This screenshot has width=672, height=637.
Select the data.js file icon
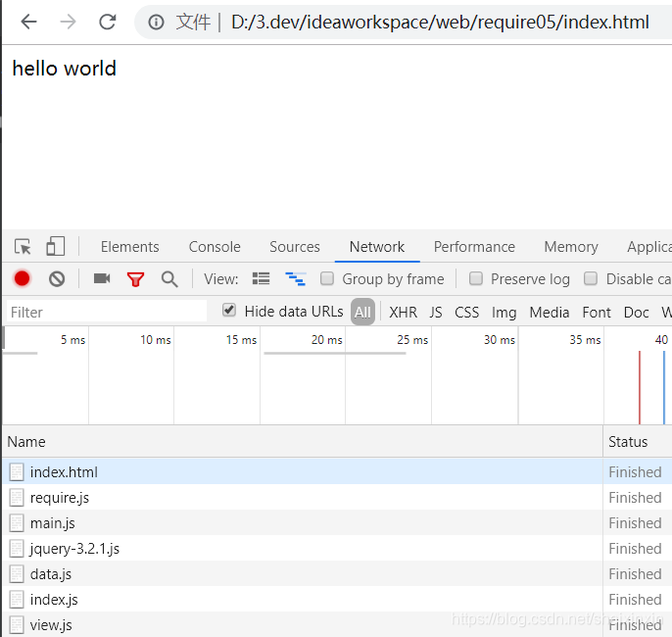click(17, 574)
